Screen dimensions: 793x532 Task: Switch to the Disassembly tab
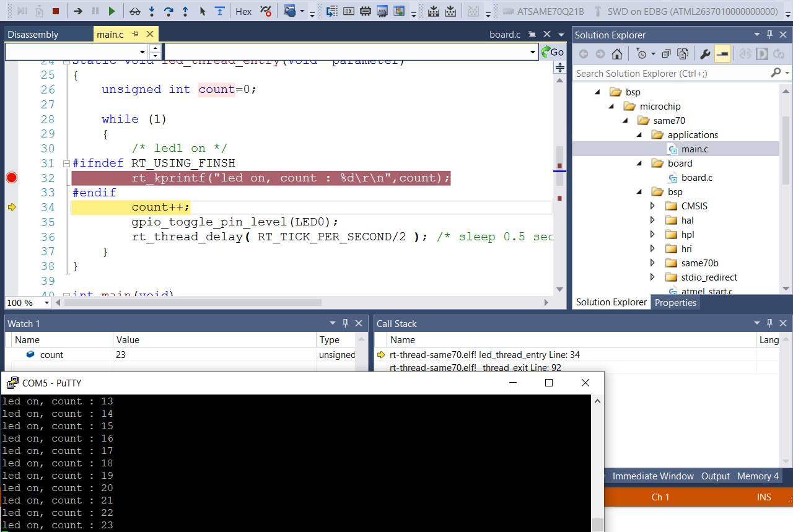click(33, 35)
